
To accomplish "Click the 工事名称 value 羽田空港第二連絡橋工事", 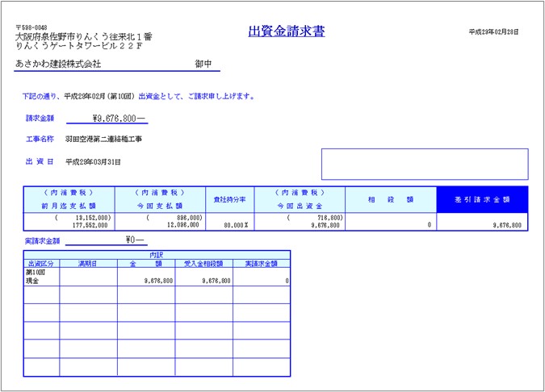I will click(104, 140).
